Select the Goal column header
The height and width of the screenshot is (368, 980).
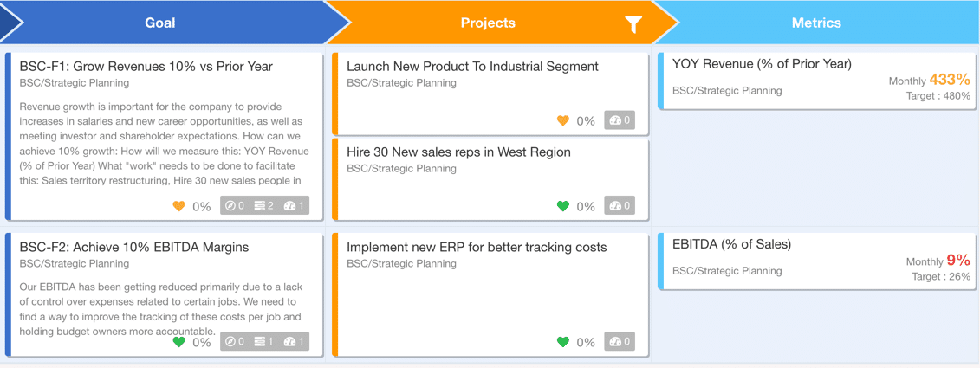(x=160, y=23)
